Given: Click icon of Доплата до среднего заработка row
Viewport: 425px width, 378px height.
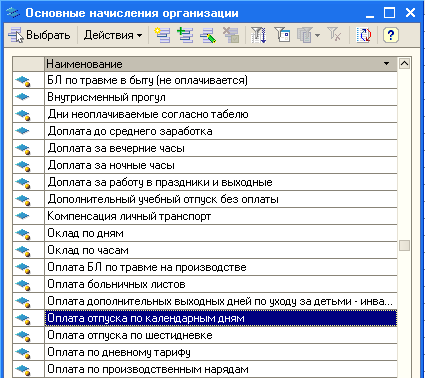Looking at the screenshot, I should pos(23,131).
